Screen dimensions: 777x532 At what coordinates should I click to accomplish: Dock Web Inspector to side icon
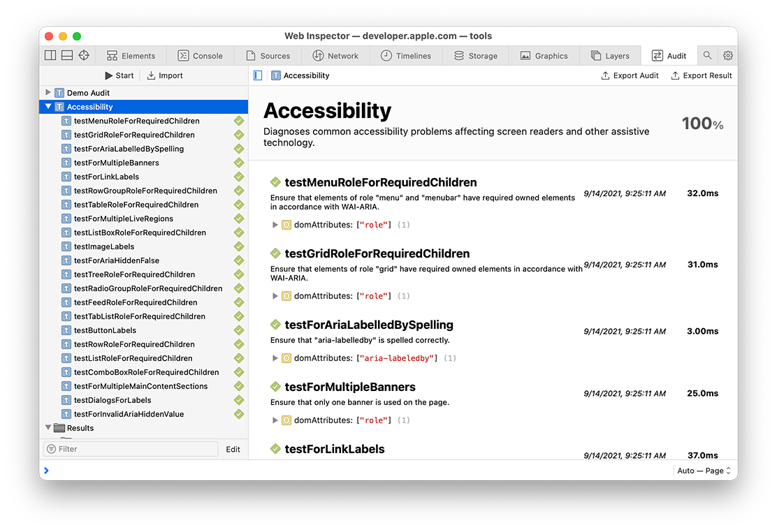coord(50,56)
